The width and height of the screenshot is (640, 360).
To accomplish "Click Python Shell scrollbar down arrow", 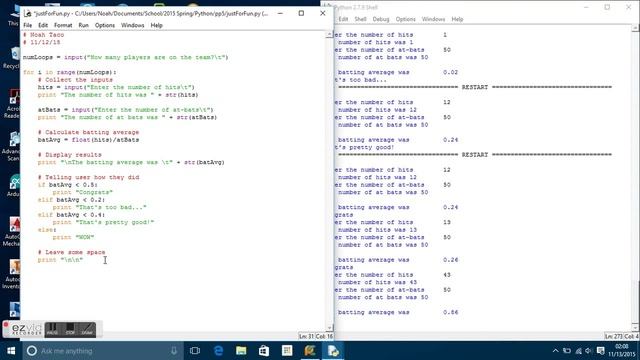I will [x=636, y=328].
